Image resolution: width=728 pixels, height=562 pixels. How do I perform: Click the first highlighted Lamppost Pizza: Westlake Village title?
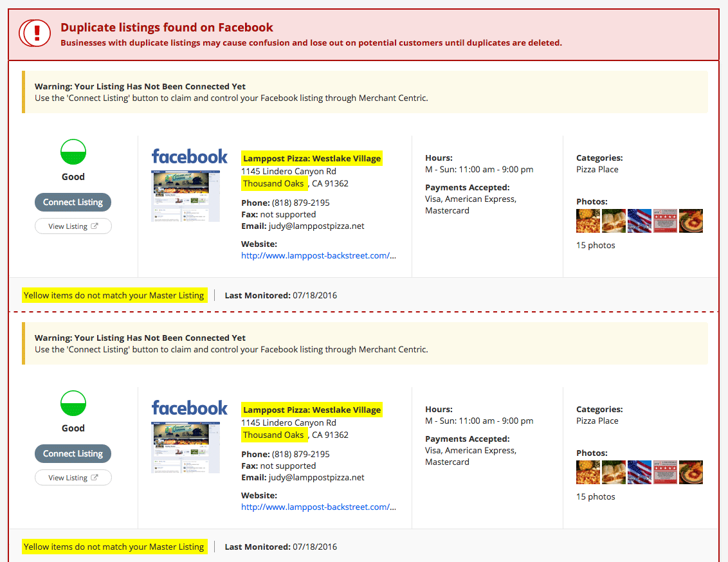[x=311, y=158]
